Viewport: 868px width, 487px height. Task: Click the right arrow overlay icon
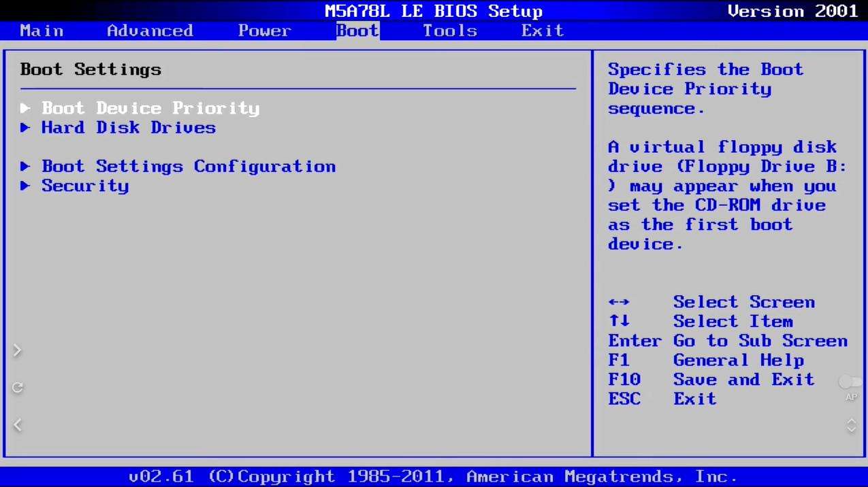click(x=17, y=350)
